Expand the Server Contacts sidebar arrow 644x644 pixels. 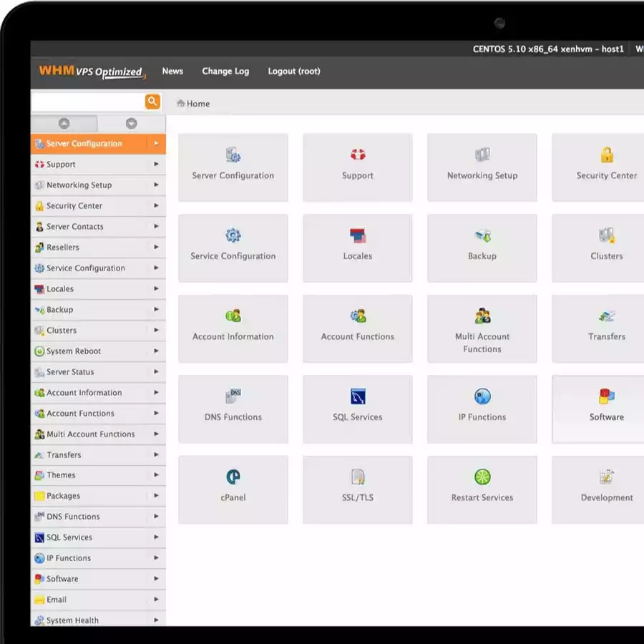click(156, 226)
